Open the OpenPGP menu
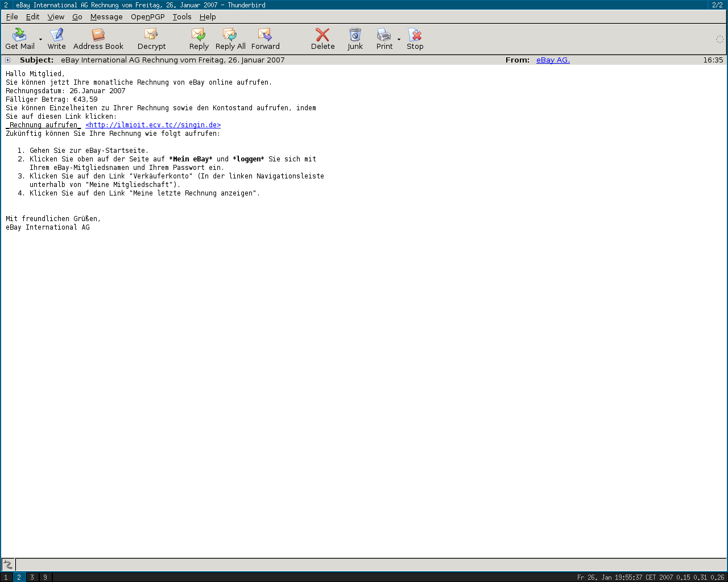This screenshot has width=728, height=582. pos(148,17)
